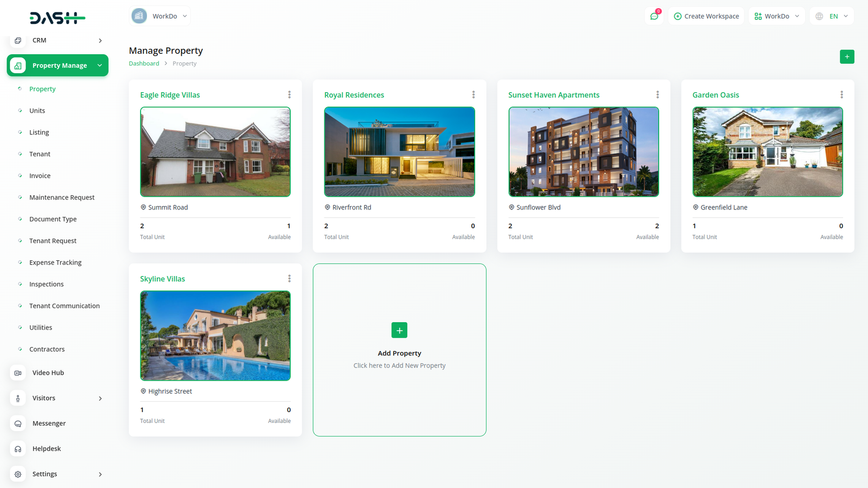Viewport: 868px width, 488px height.
Task: Open the chat messages notification icon
Action: 654,16
